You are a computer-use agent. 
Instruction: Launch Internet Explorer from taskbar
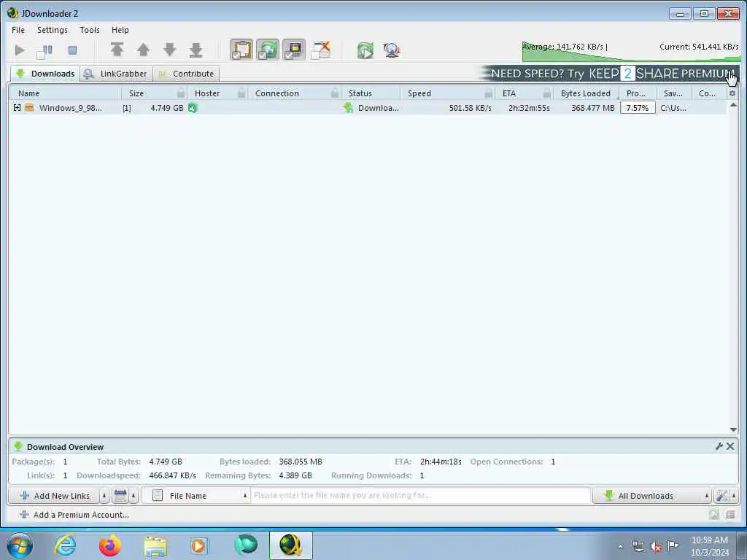(x=65, y=545)
